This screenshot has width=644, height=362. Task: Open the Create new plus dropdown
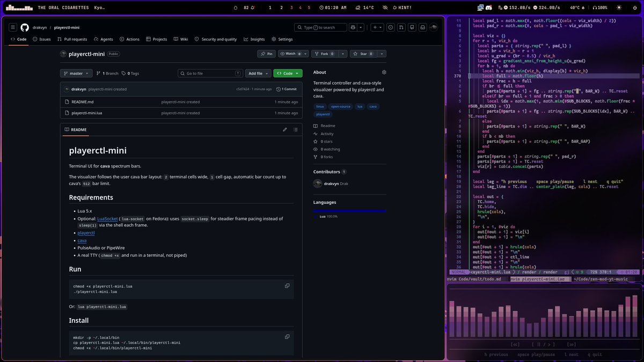(377, 27)
